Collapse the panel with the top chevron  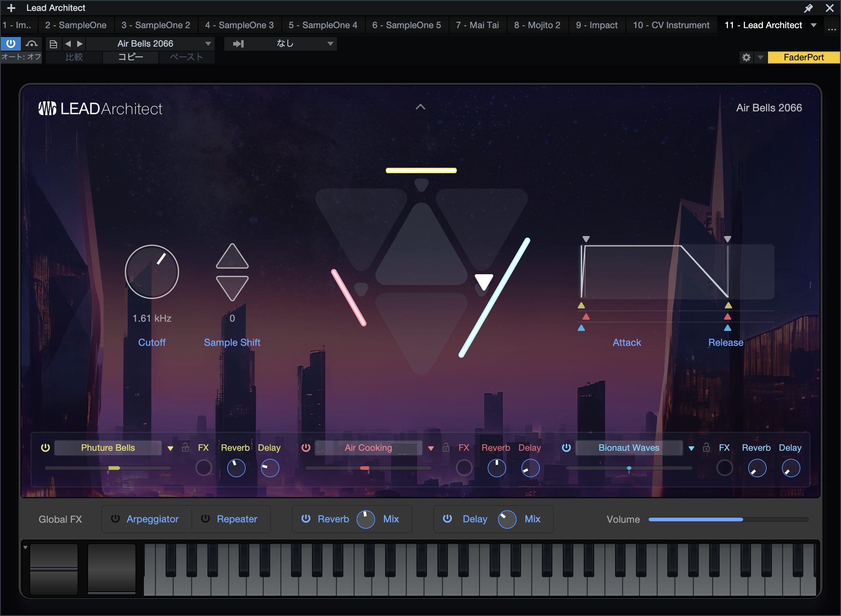(420, 107)
